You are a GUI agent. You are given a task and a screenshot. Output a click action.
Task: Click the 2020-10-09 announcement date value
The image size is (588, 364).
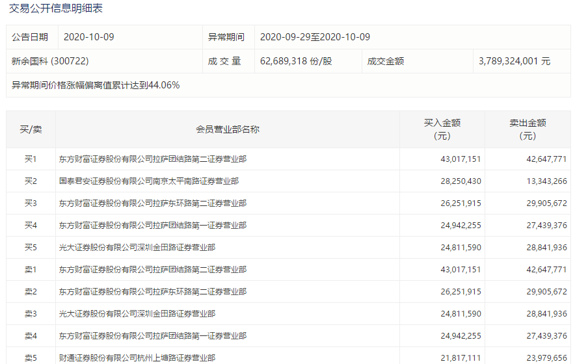pyautogui.click(x=89, y=37)
